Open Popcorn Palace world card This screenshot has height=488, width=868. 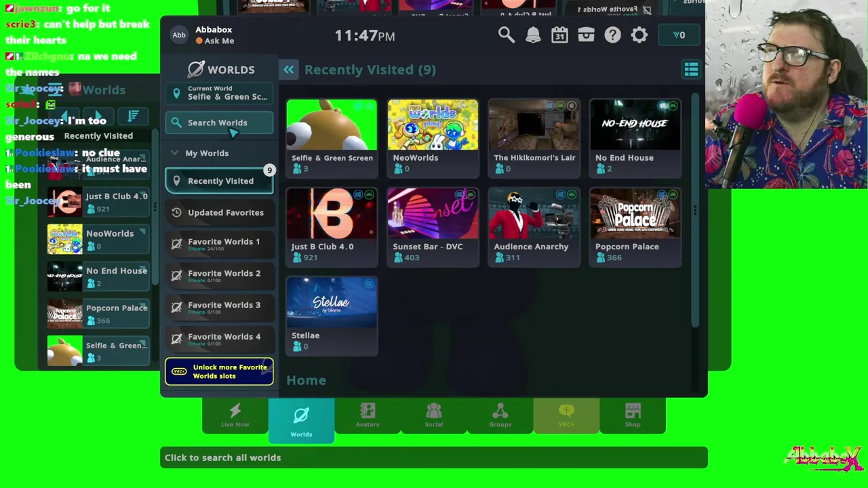(x=635, y=226)
